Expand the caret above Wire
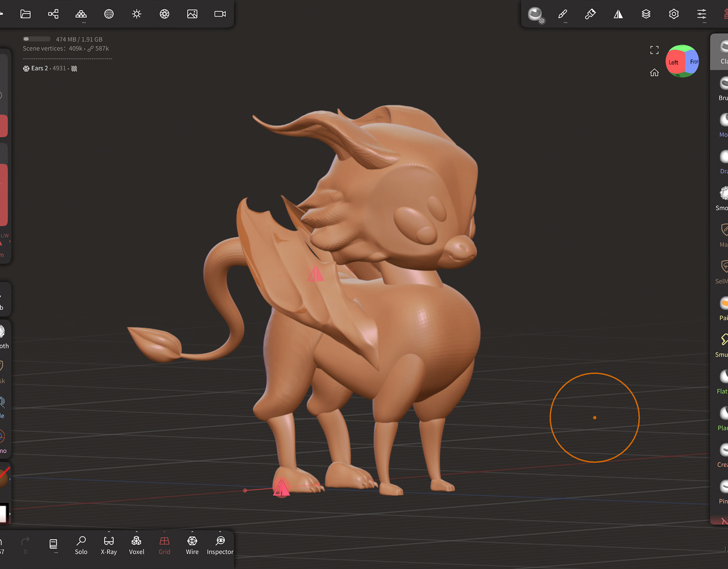 (192, 531)
